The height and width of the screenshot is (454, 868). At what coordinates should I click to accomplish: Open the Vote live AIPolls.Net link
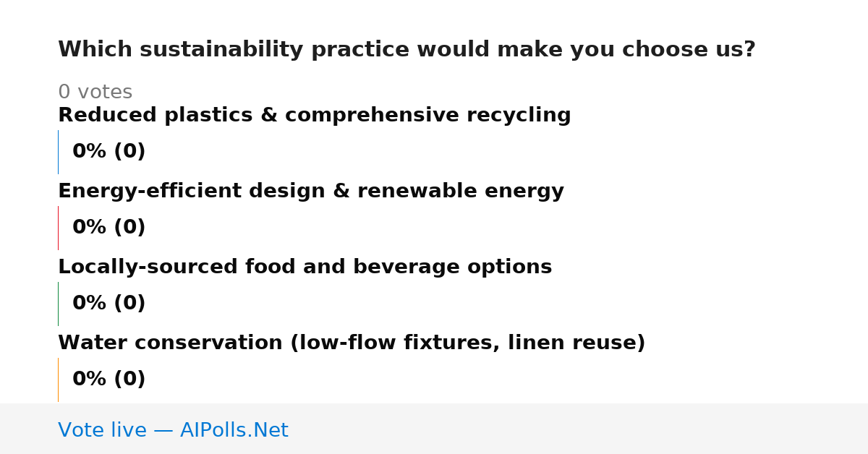tap(173, 431)
